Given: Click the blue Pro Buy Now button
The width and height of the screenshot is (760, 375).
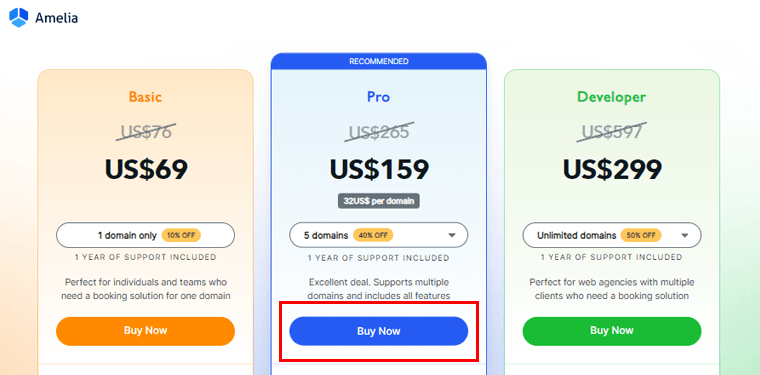Looking at the screenshot, I should coord(379,331).
